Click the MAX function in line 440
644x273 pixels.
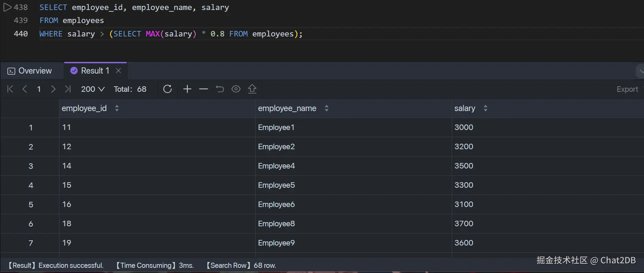pyautogui.click(x=153, y=34)
